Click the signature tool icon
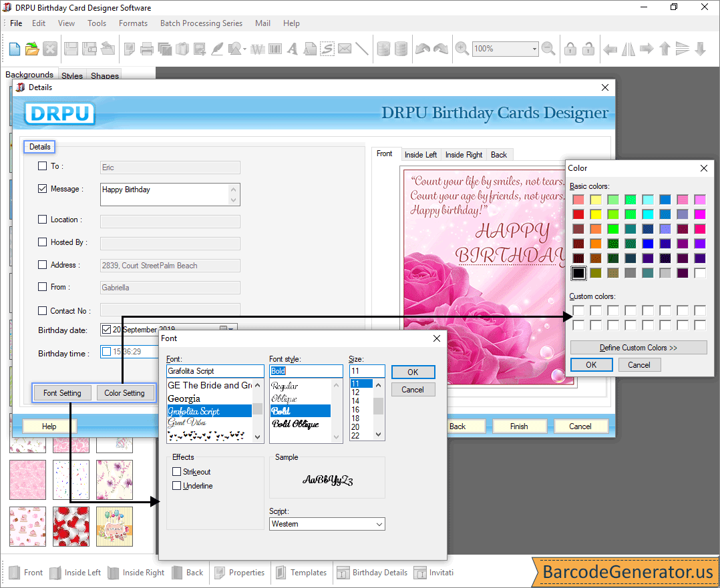The image size is (720, 588). tap(327, 49)
